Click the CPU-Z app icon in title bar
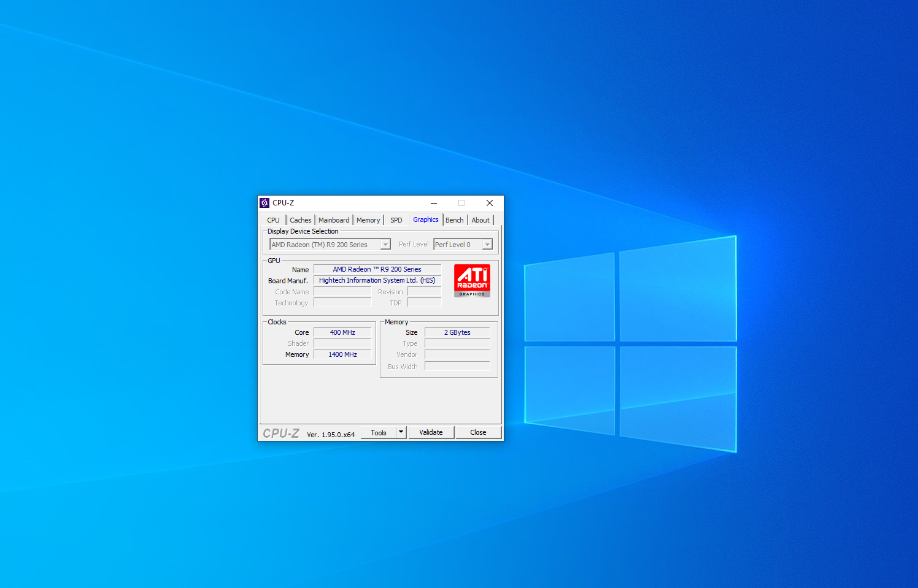The image size is (918, 588). 264,203
